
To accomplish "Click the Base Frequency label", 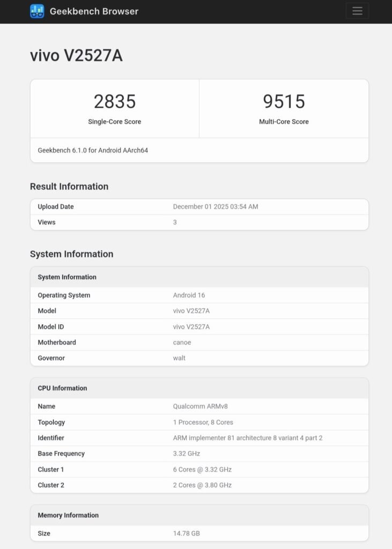I will coord(61,454).
